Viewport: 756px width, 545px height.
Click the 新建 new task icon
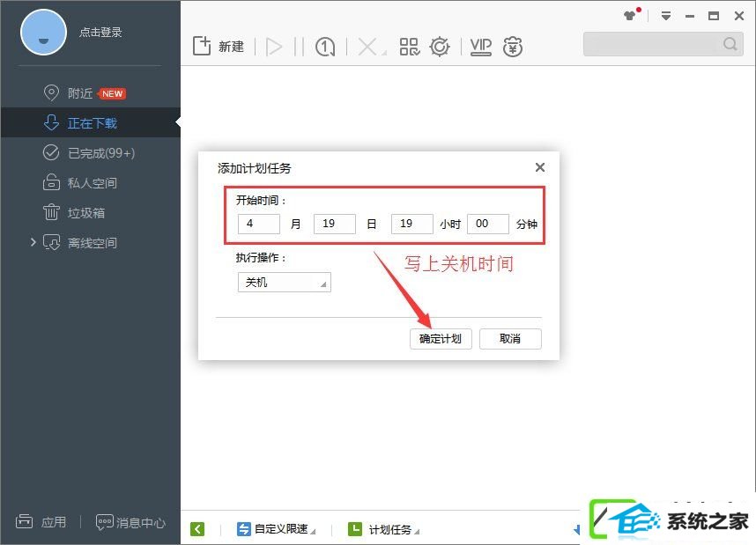click(202, 47)
